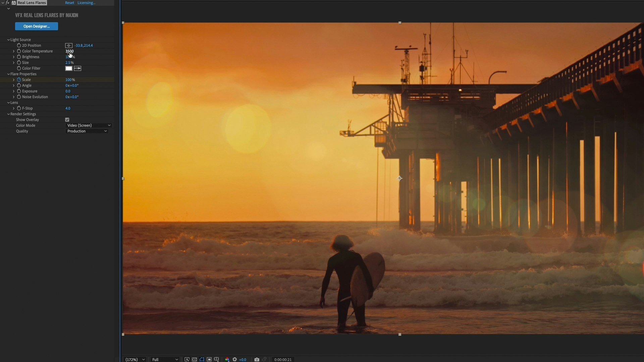This screenshot has height=362, width=644.
Task: Uncheck the Show Overlay checkbox
Action: (67, 120)
